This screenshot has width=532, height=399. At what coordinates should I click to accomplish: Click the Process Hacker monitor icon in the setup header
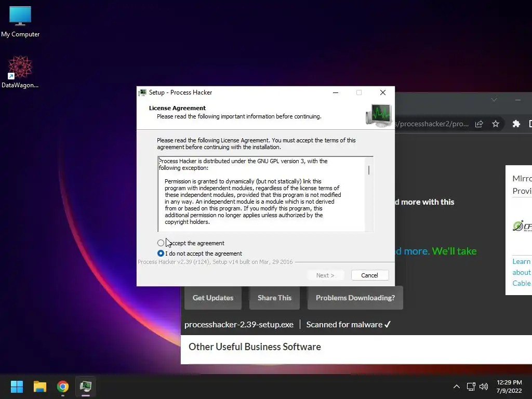click(x=378, y=115)
